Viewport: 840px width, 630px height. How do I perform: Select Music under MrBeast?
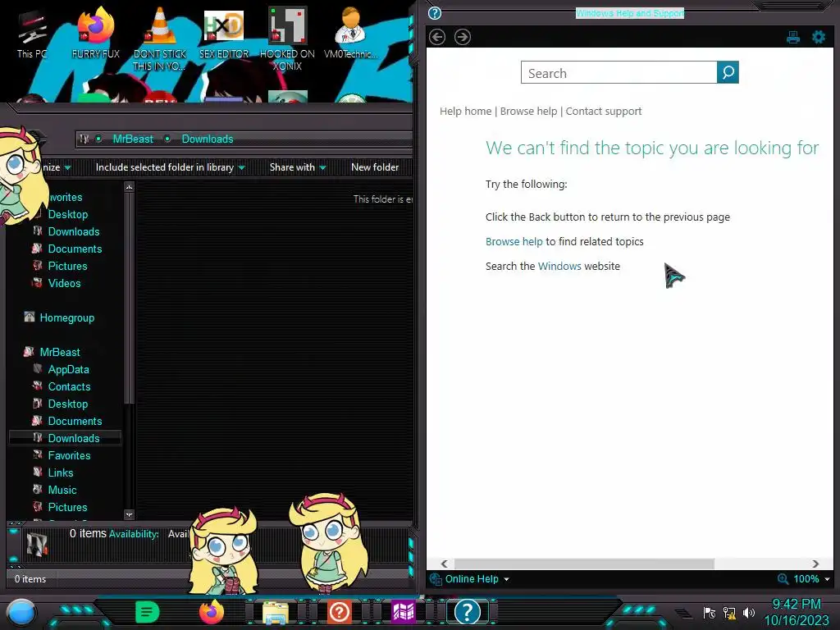[x=62, y=490]
